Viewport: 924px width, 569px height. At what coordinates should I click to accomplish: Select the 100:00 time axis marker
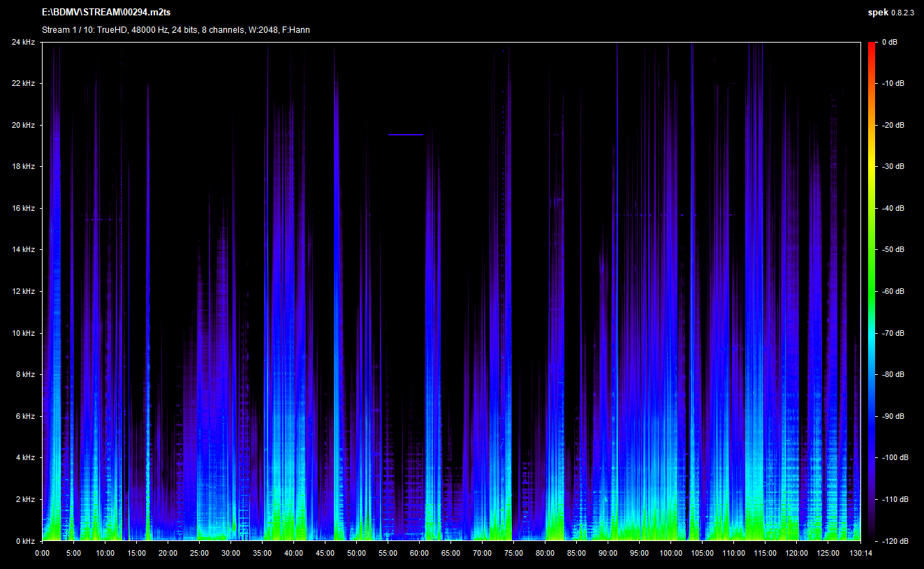point(670,553)
